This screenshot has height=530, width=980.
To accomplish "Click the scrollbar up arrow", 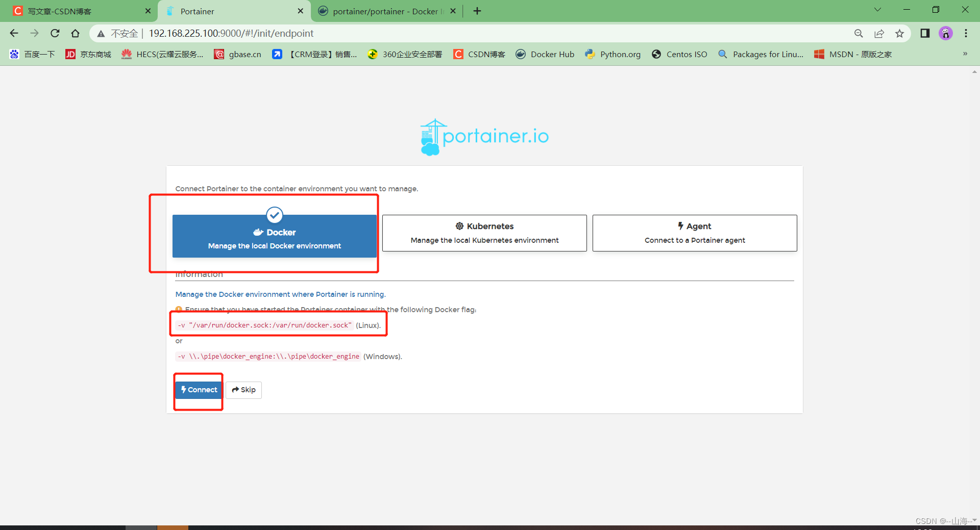I will 975,72.
